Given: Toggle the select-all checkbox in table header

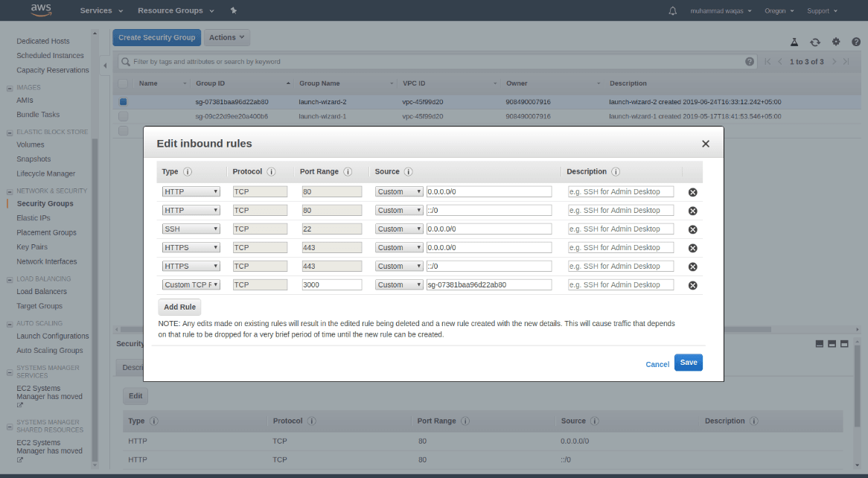Looking at the screenshot, I should point(123,83).
